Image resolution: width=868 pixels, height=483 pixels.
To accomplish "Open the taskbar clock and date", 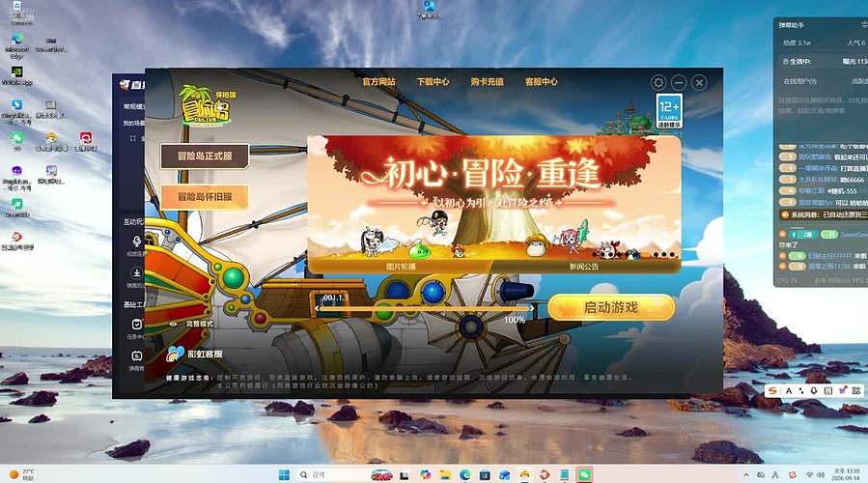I will tap(846, 474).
